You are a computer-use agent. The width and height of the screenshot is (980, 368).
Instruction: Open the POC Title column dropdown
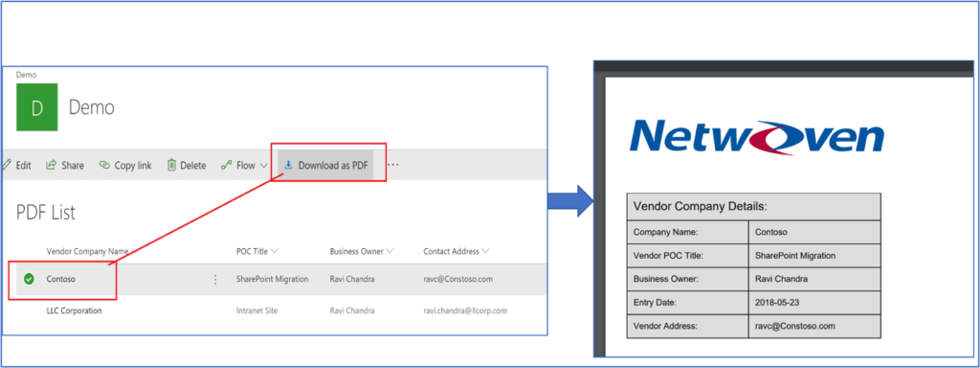[275, 252]
